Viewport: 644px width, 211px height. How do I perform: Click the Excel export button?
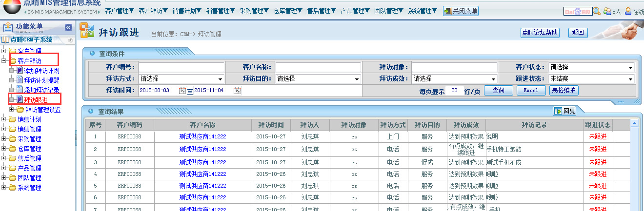[x=531, y=91]
